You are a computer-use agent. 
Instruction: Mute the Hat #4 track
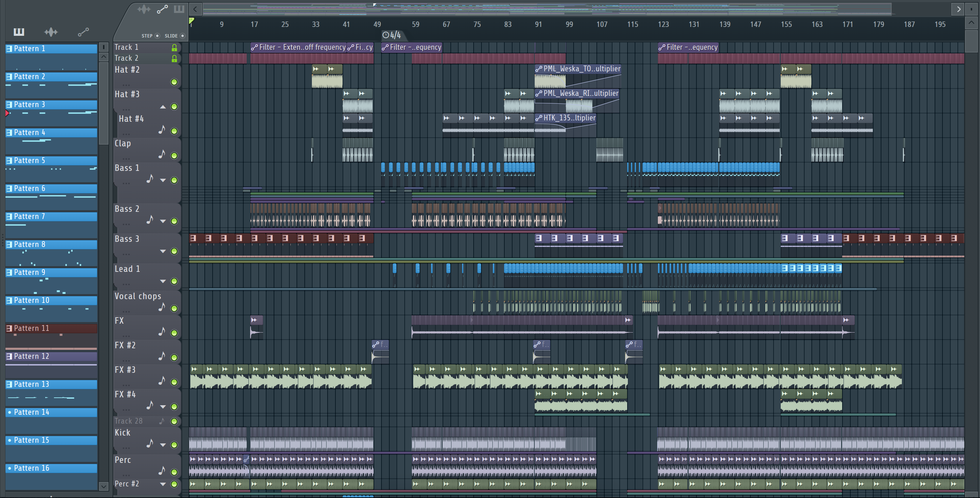174,131
